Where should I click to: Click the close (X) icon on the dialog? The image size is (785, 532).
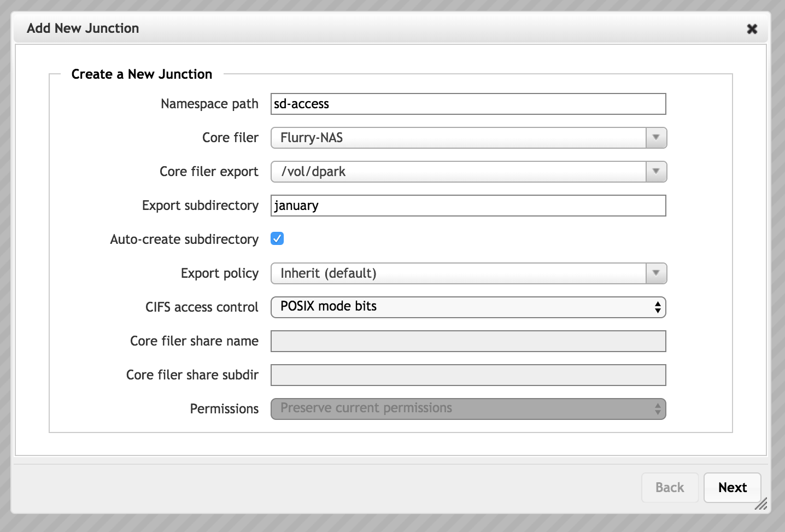752,28
